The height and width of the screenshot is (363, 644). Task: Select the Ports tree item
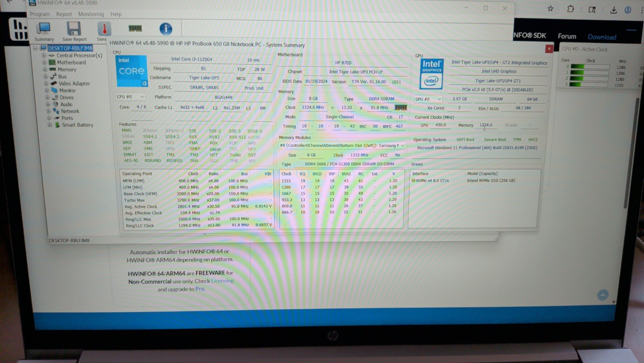[x=67, y=118]
